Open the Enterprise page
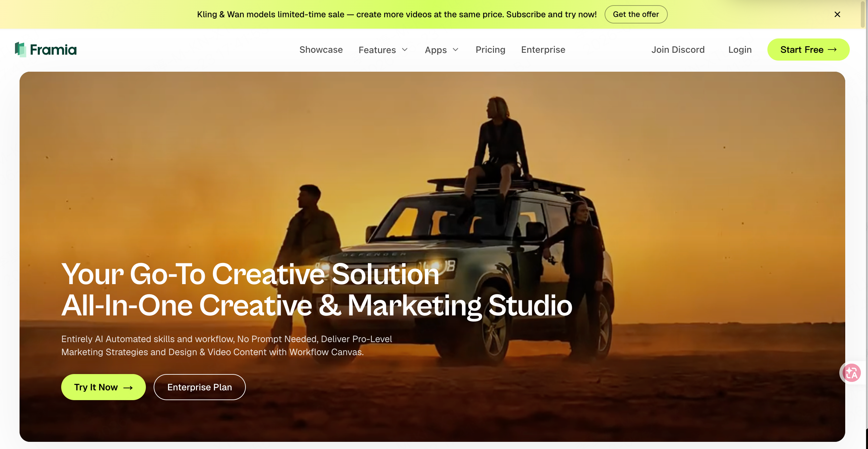This screenshot has height=449, width=868. click(543, 50)
